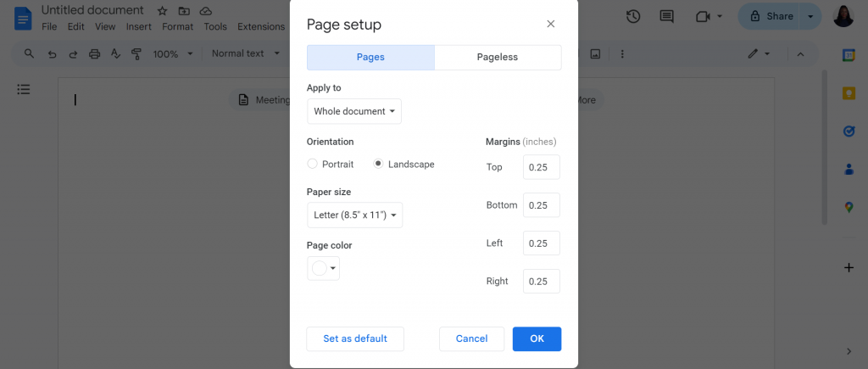Hide the menus with up chevron
868x369 pixels.
[800, 53]
